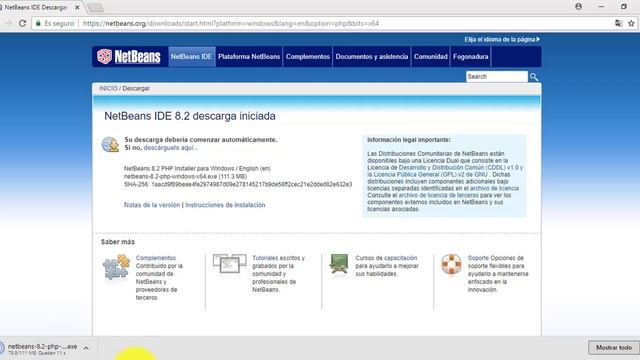Click the Descargar breadcrumb text

point(136,89)
